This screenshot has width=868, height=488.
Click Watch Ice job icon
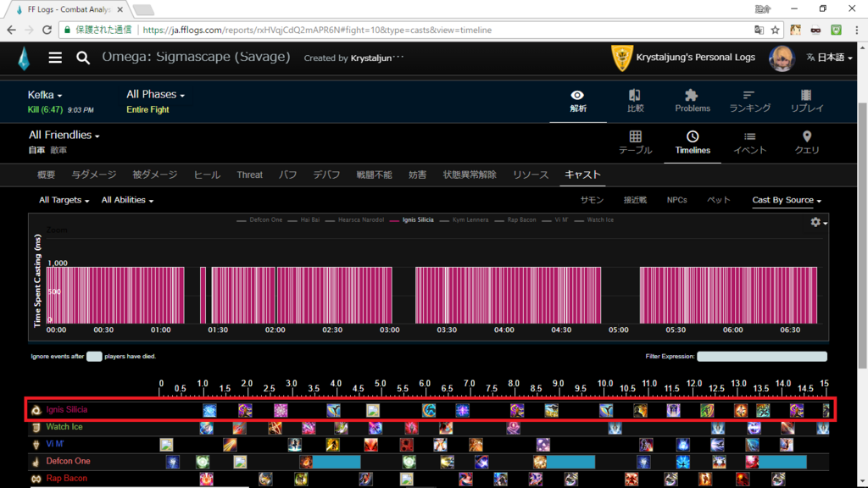(x=36, y=427)
